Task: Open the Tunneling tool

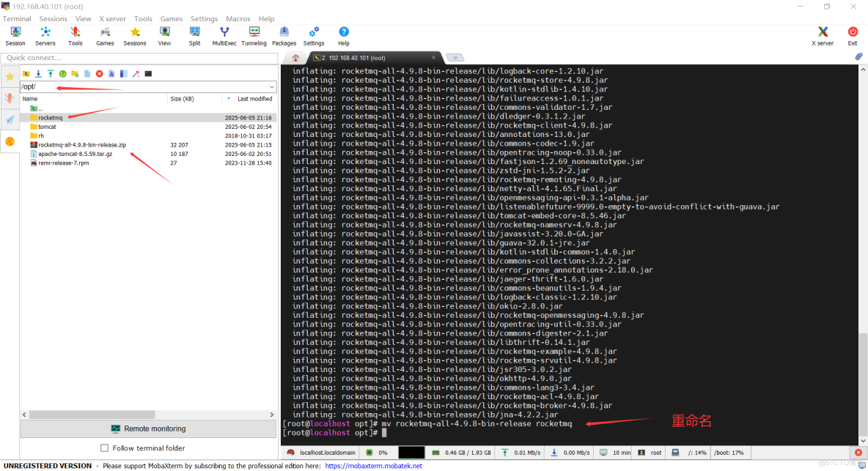Action: (254, 34)
